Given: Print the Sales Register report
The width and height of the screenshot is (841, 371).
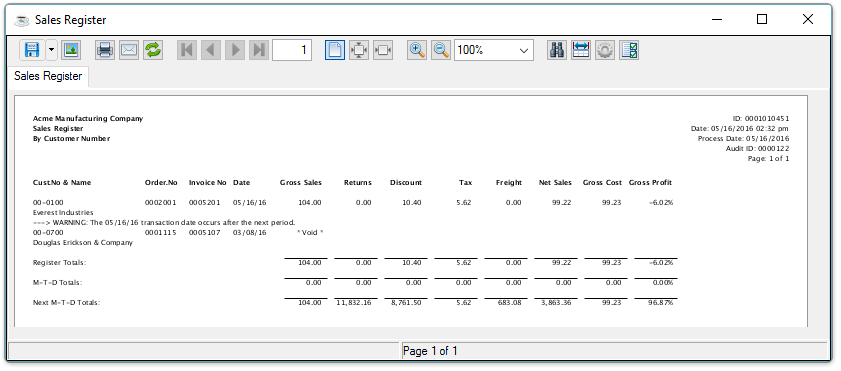Looking at the screenshot, I should coord(105,50).
